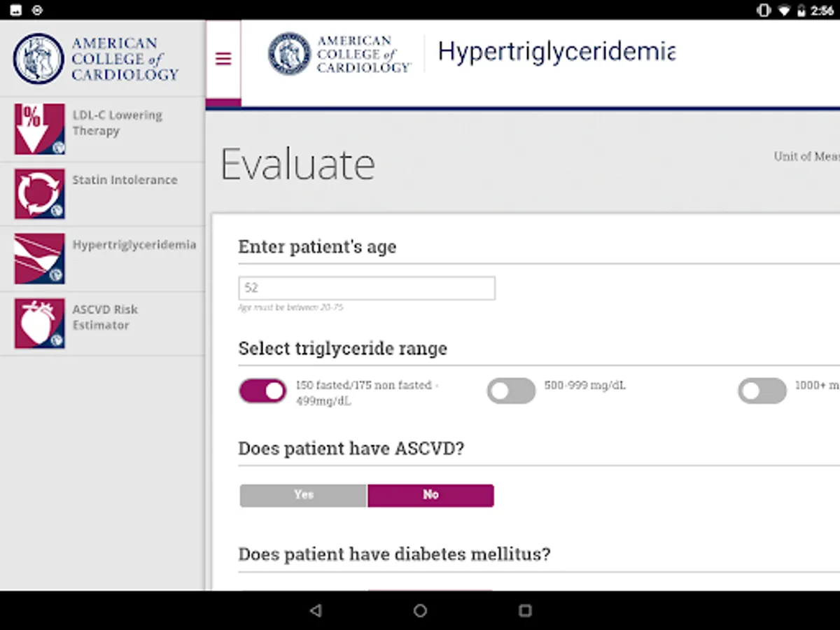The image size is (840, 630).
Task: Click 'Age must be between 20-75' hint
Action: coord(290,307)
